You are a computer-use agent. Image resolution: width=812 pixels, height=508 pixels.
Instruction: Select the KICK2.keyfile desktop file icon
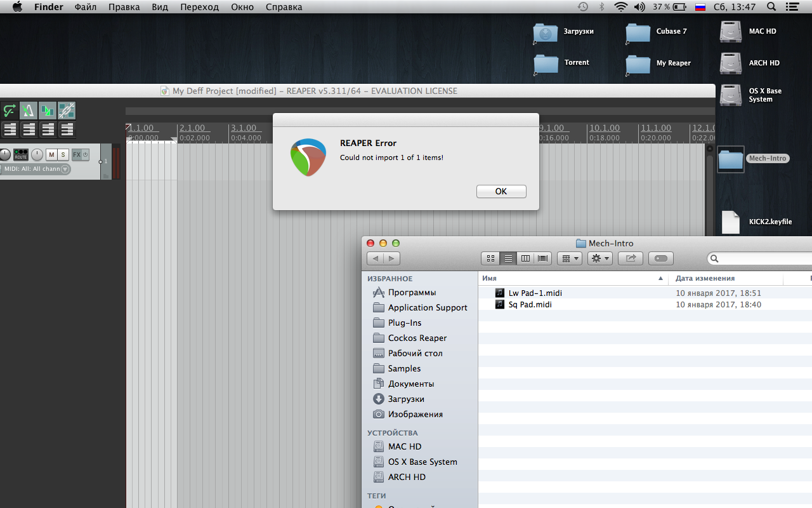(731, 222)
